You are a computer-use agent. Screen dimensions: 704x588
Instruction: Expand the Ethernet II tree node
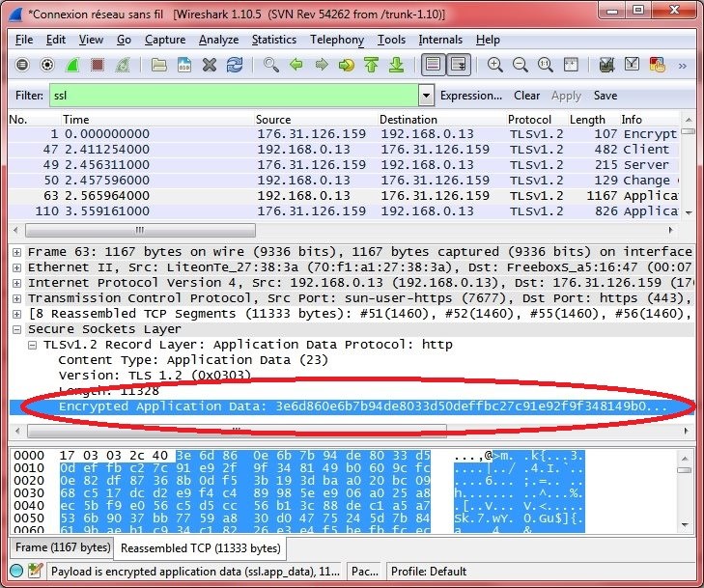click(x=17, y=267)
